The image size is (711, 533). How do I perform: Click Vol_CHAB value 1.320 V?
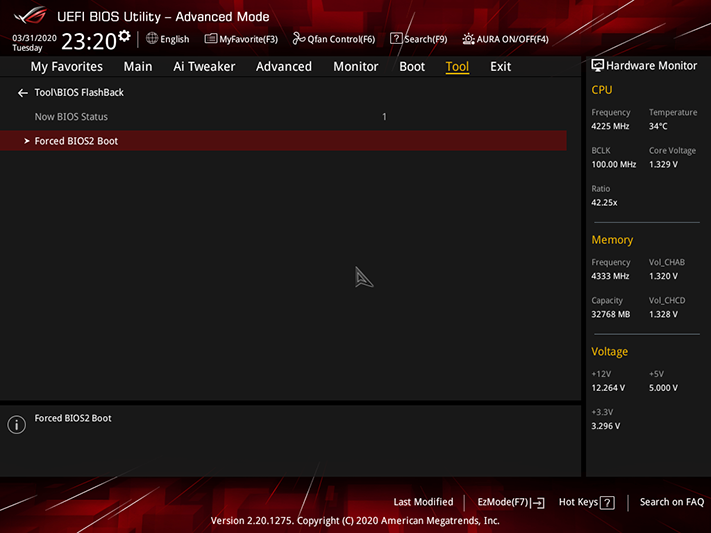pos(663,276)
